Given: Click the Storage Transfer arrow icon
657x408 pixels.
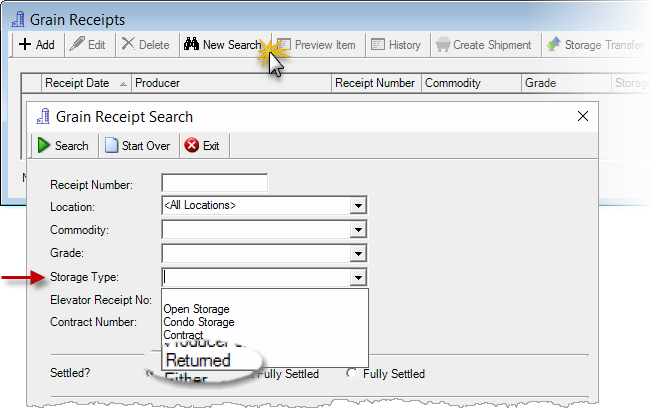Looking at the screenshot, I should 554,44.
